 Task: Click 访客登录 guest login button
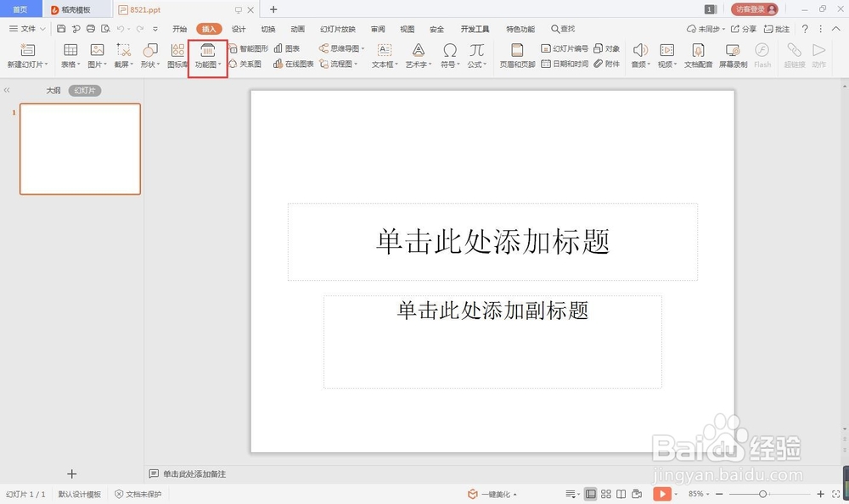pos(754,9)
